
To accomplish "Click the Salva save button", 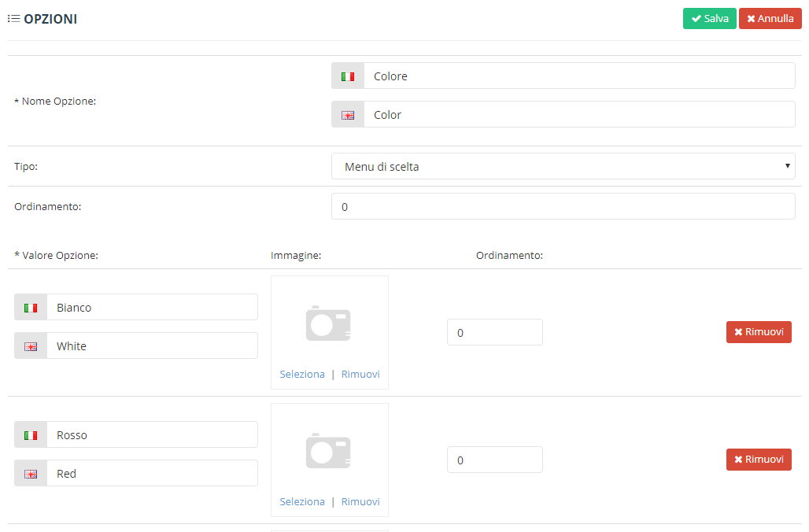I will [x=709, y=19].
